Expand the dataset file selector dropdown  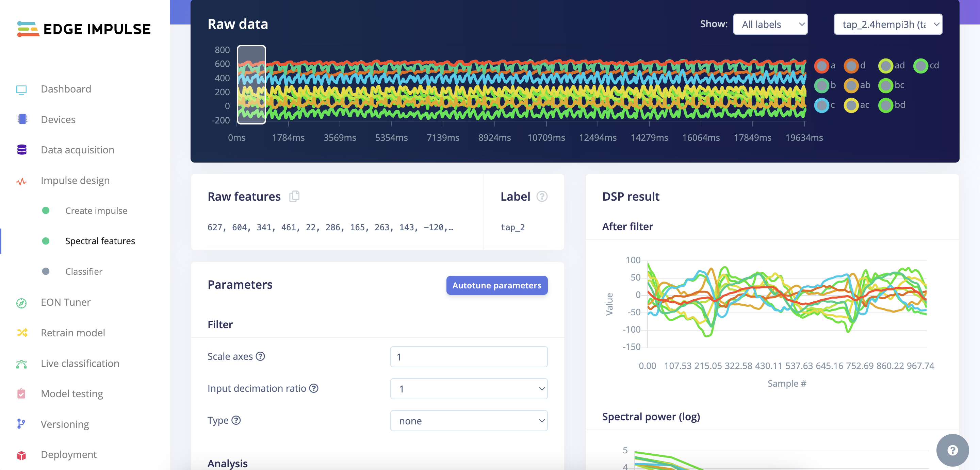(x=888, y=24)
